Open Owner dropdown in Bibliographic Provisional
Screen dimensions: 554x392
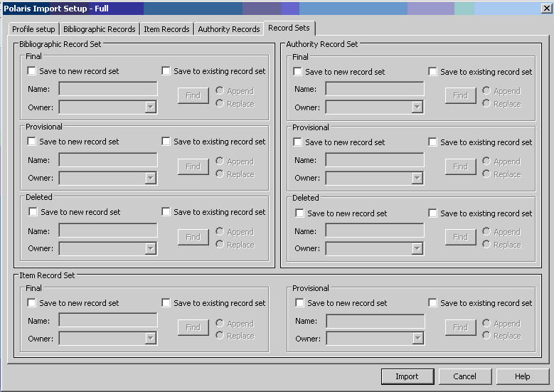(x=151, y=178)
